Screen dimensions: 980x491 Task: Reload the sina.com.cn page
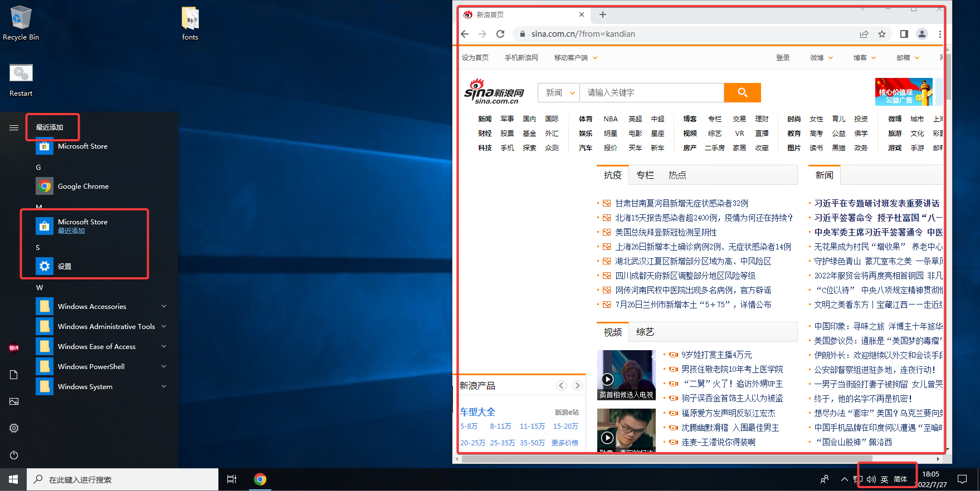(500, 34)
